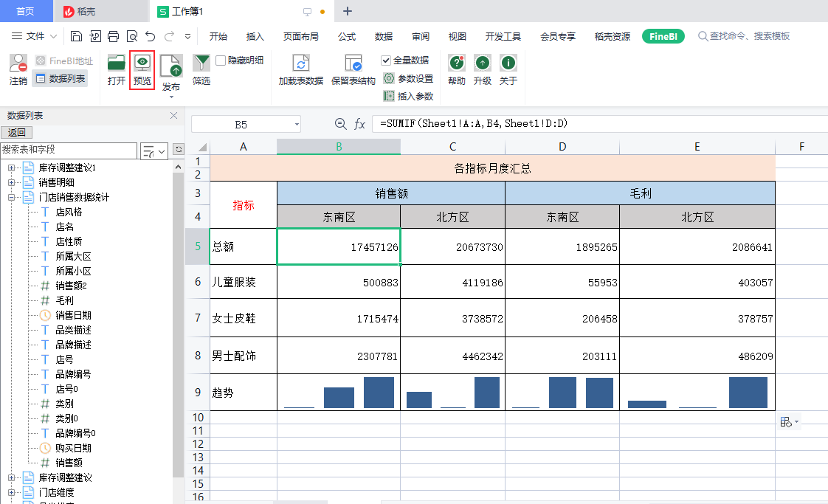Viewport: 828px width, 504px height.
Task: Click the 预览 eye icon
Action: (142, 63)
